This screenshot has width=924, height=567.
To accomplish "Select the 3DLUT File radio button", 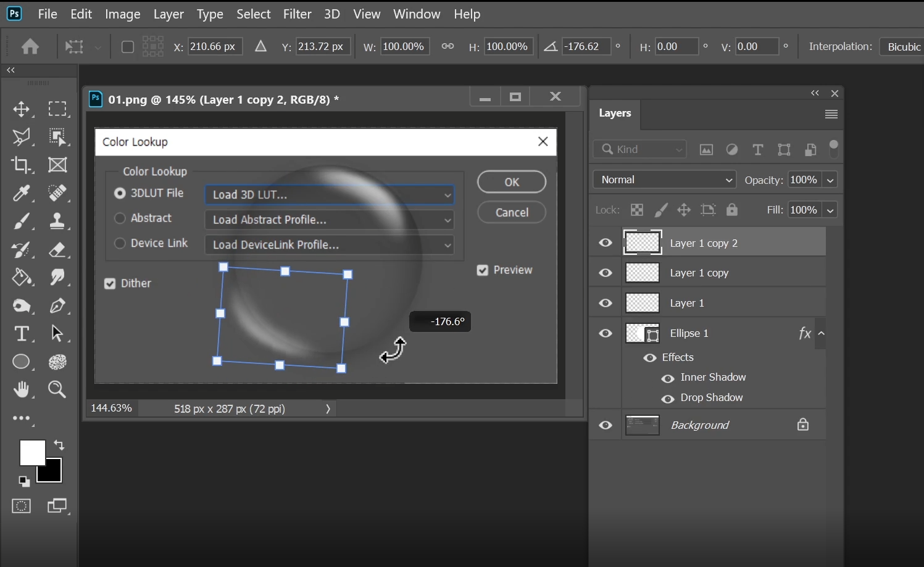I will click(120, 193).
